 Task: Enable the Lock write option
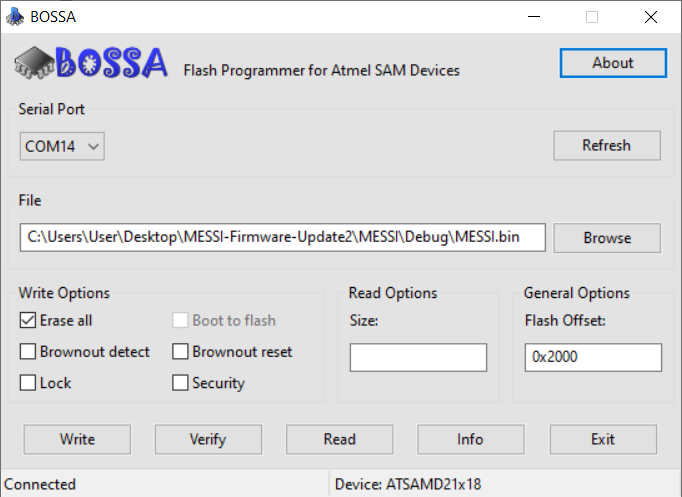(x=28, y=383)
